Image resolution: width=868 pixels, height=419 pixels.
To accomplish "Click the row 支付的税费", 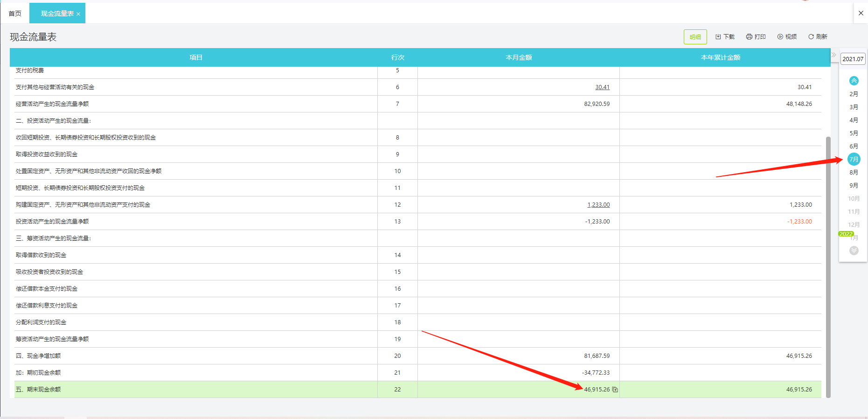I will tap(418, 72).
